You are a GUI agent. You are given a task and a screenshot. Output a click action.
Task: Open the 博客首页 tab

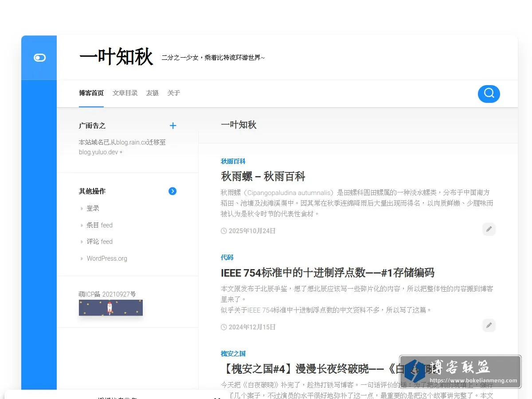[x=91, y=93]
